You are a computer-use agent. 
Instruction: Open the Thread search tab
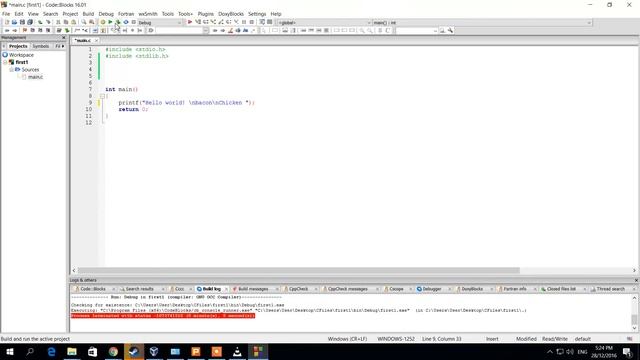point(610,289)
